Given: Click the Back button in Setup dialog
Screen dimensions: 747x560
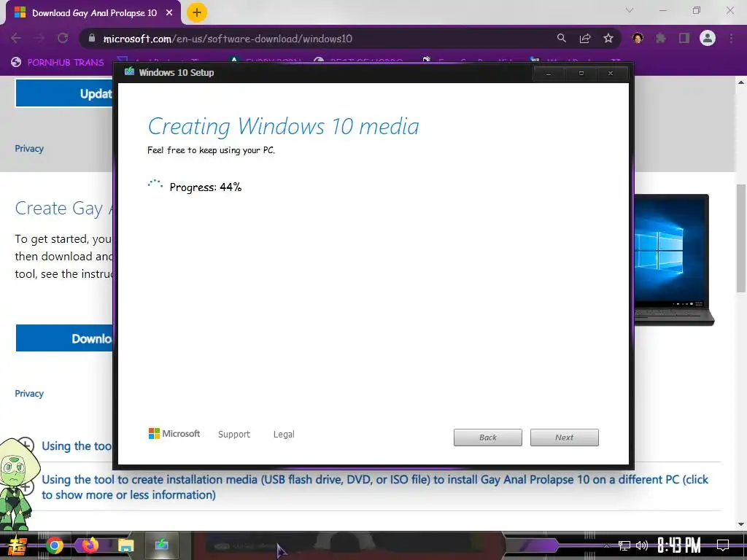Looking at the screenshot, I should [x=488, y=437].
